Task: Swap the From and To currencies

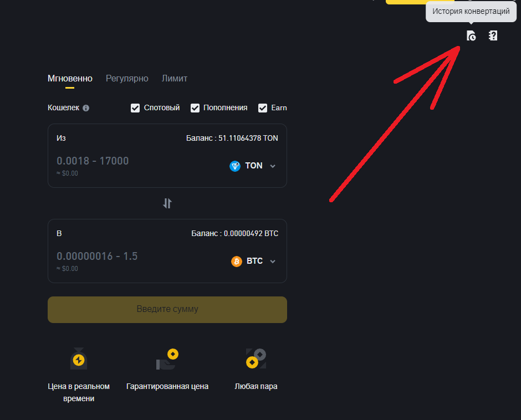Action: pos(167,203)
